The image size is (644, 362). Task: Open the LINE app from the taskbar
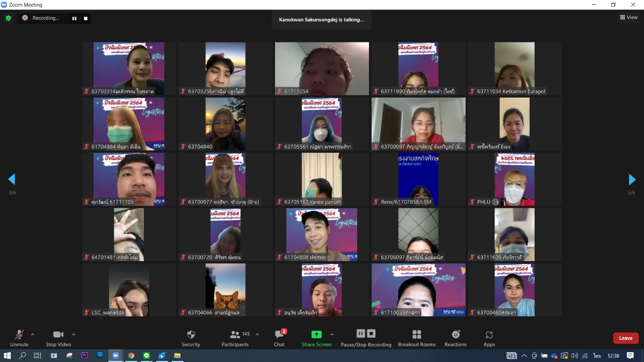point(147,355)
